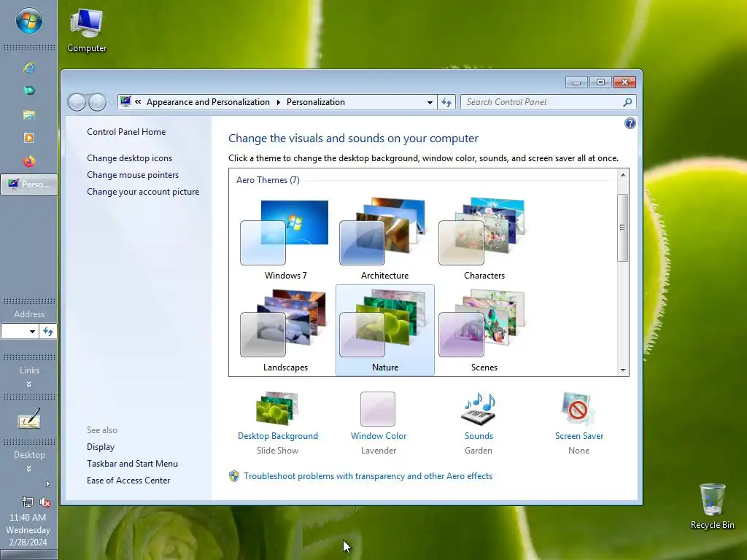Viewport: 747px width, 560px height.
Task: Open the Sounds Garden icon
Action: click(479, 408)
